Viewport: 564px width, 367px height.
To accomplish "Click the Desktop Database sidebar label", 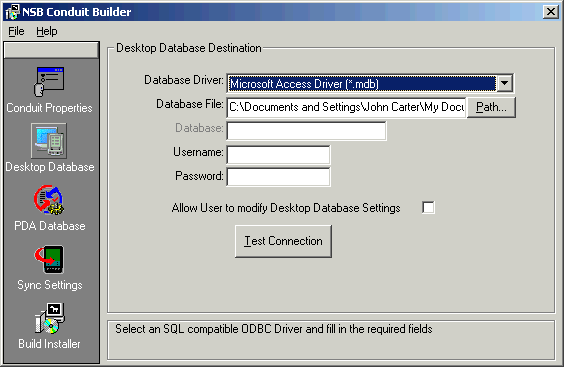I will point(50,167).
